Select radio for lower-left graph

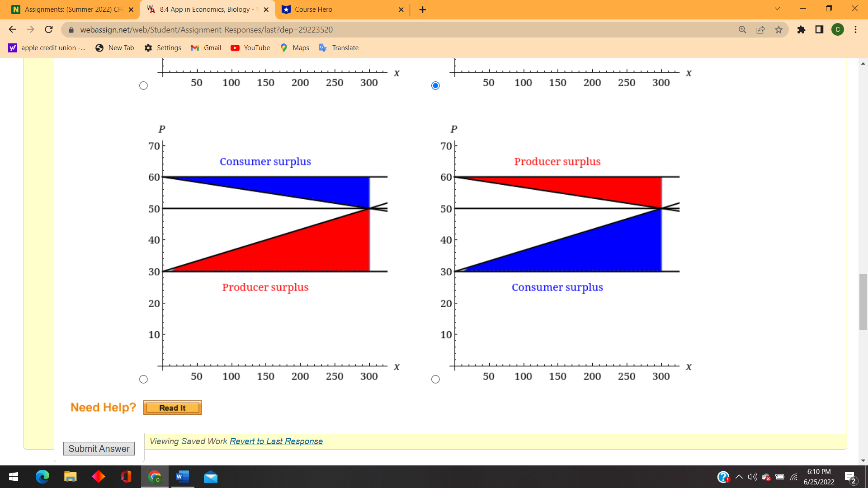(143, 380)
